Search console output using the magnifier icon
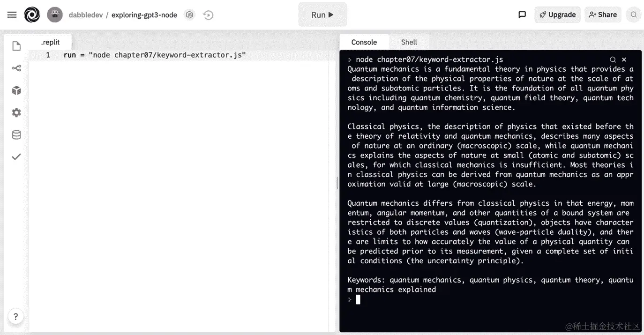 [613, 60]
